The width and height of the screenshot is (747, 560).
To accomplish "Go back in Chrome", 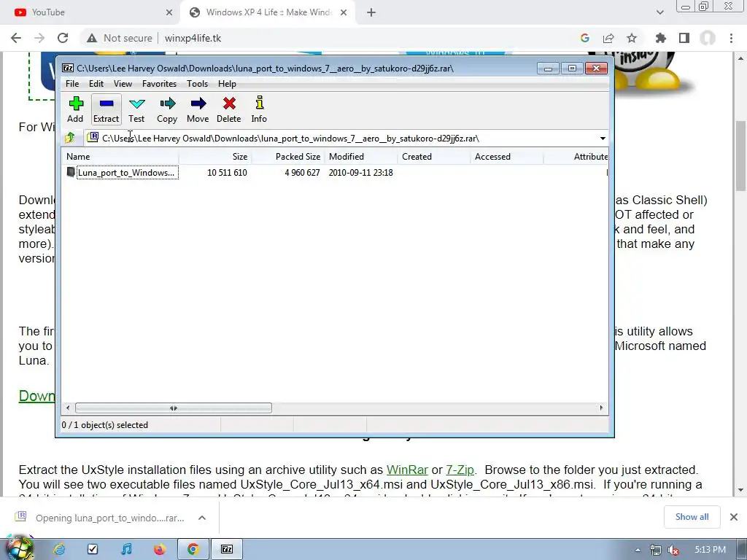I will coord(16,38).
